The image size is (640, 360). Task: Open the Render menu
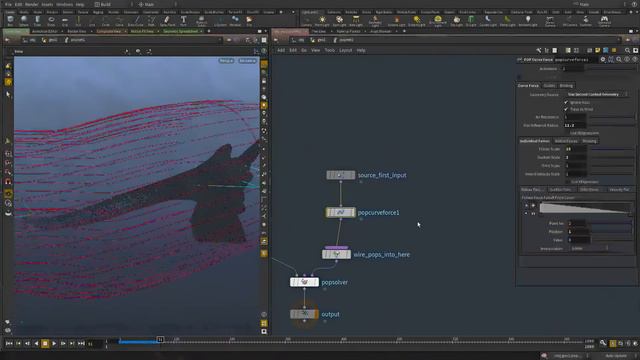(x=32, y=4)
